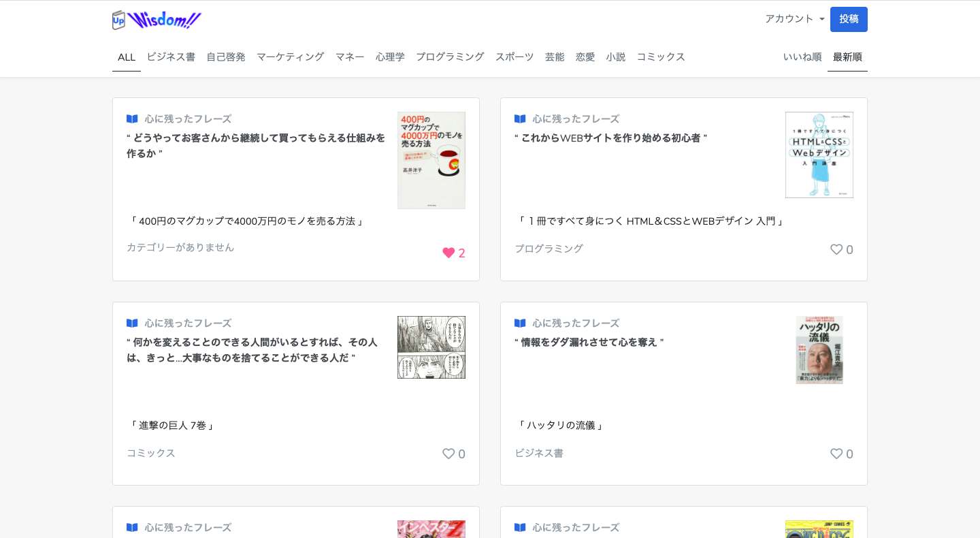Click the heart icon on the プログラミング card
Viewport: 980px width, 538px height.
836,249
